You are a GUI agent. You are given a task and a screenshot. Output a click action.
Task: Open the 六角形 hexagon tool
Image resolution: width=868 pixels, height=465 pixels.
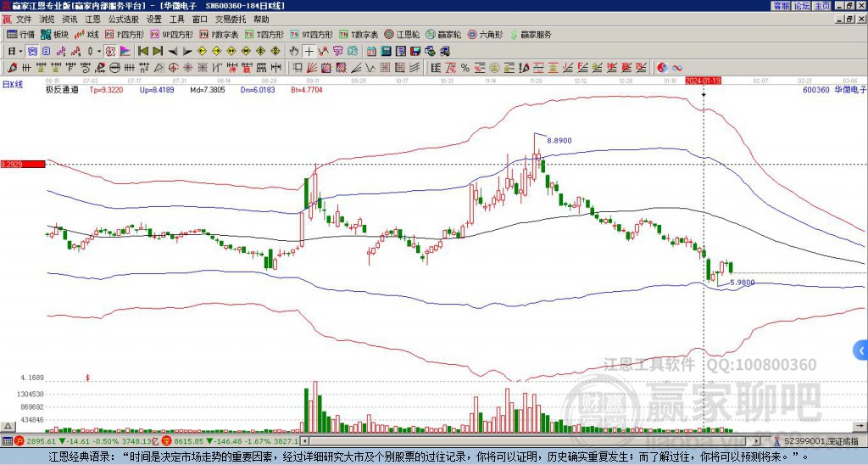tap(486, 34)
